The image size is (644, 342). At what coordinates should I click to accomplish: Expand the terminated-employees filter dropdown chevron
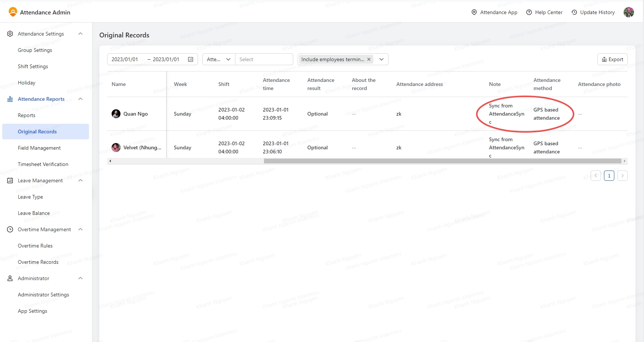point(381,59)
